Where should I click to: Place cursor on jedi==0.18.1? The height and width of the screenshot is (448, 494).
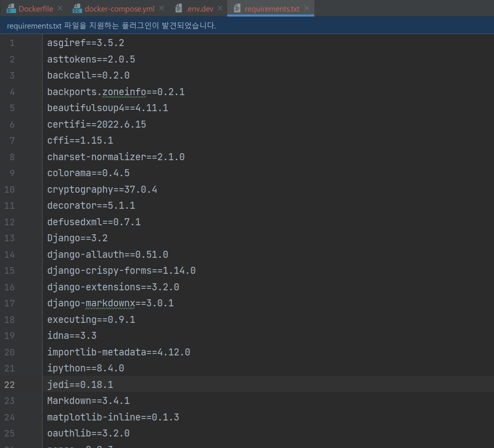coord(80,384)
